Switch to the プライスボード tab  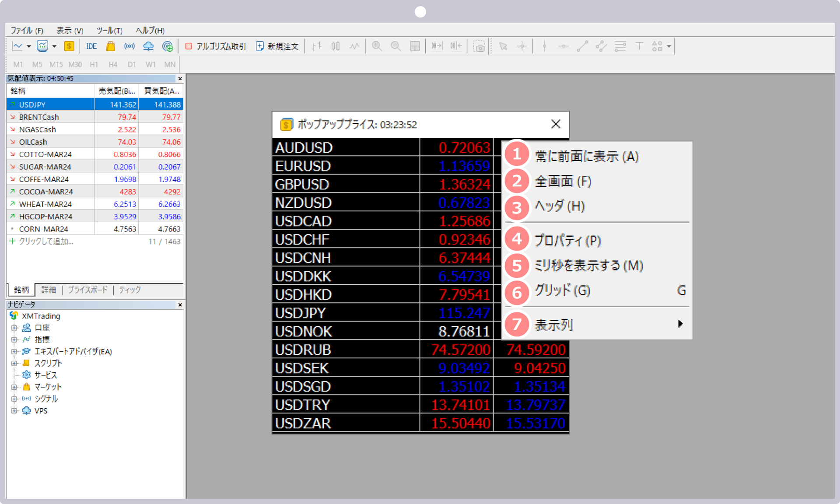pyautogui.click(x=87, y=290)
